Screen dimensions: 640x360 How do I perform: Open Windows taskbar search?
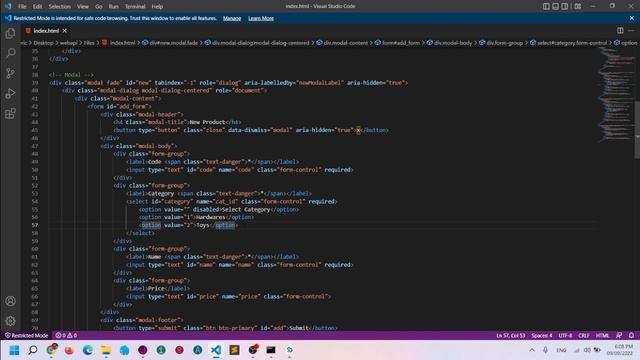coord(33,350)
